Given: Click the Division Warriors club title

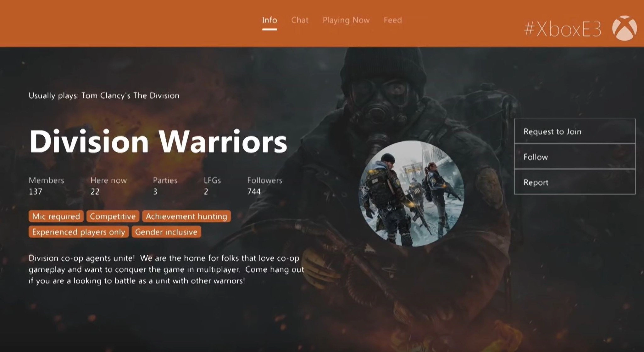Looking at the screenshot, I should click(x=158, y=141).
